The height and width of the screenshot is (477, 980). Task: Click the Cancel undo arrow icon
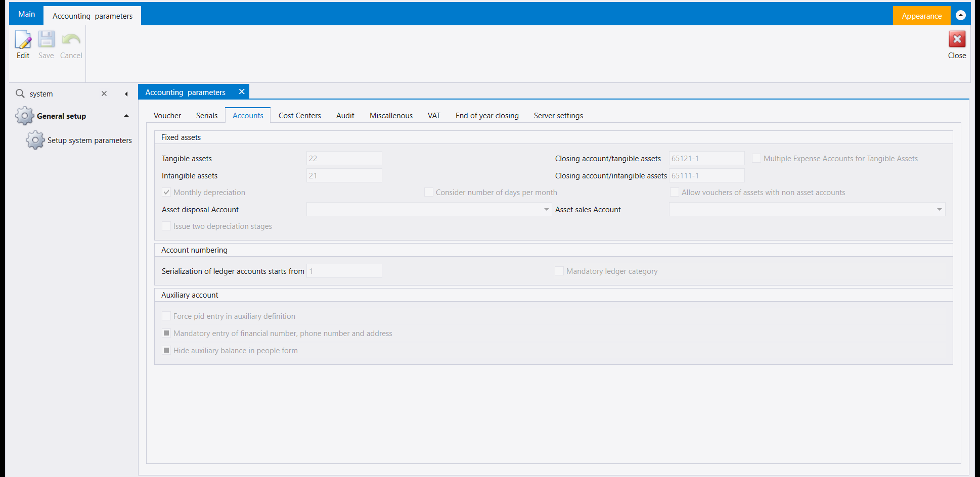click(x=71, y=39)
